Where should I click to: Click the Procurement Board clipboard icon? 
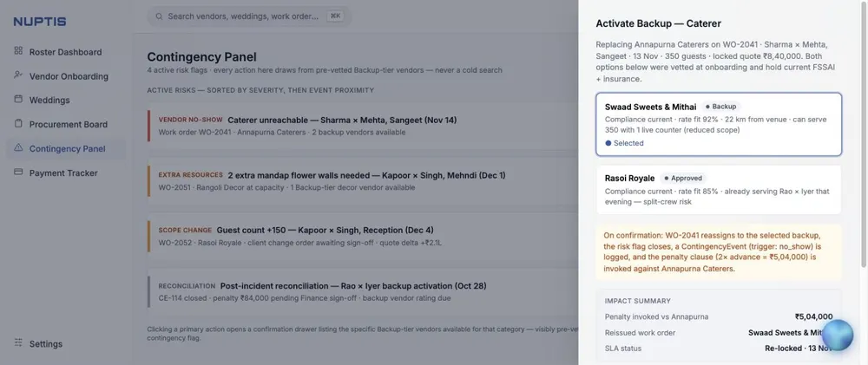18,124
